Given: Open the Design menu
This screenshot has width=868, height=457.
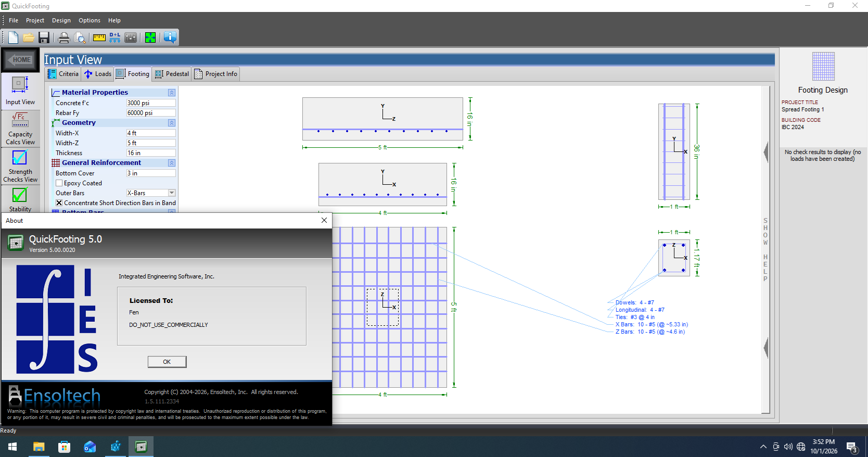Looking at the screenshot, I should click(61, 20).
